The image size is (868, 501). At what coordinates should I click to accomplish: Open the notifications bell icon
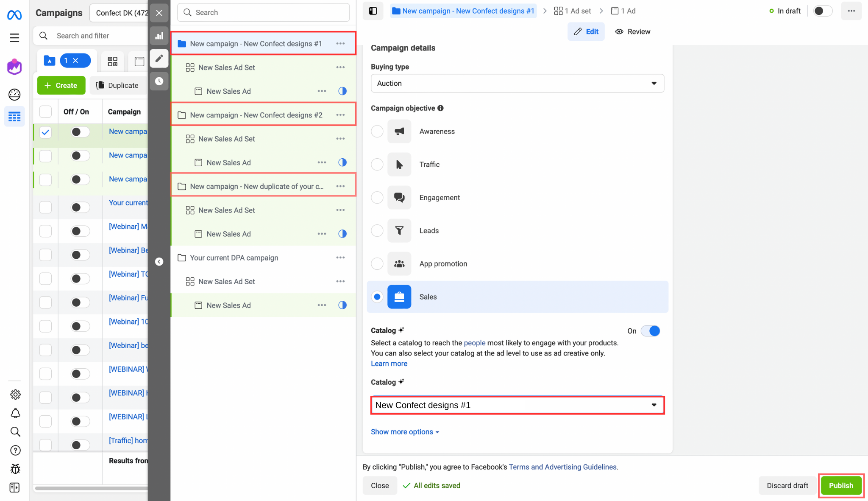click(15, 413)
